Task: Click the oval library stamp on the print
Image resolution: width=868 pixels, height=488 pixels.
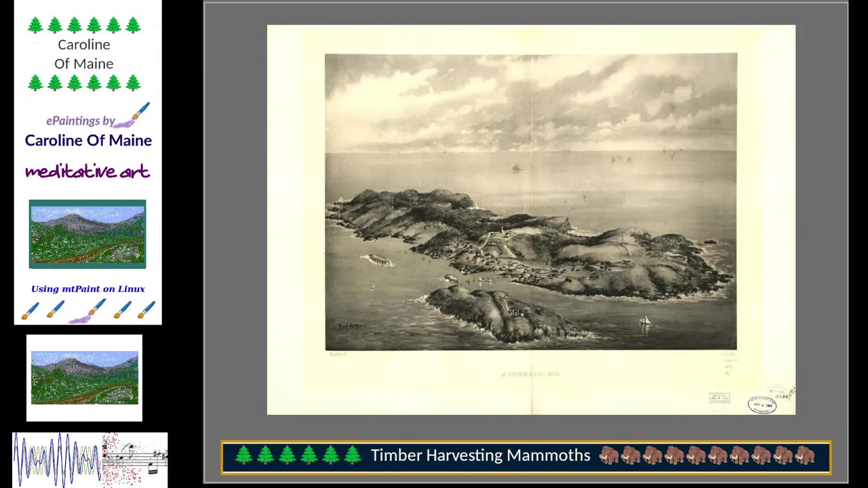Action: [x=762, y=405]
